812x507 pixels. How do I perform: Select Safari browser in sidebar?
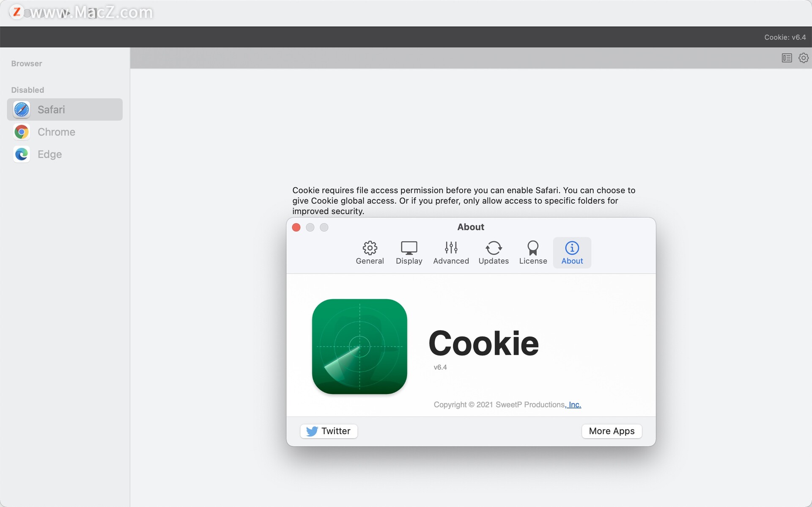pyautogui.click(x=65, y=109)
